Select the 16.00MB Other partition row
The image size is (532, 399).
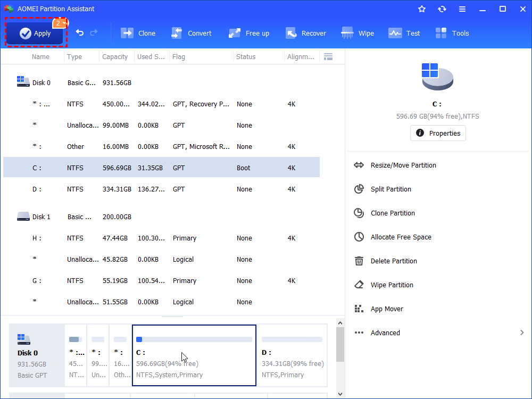162,147
